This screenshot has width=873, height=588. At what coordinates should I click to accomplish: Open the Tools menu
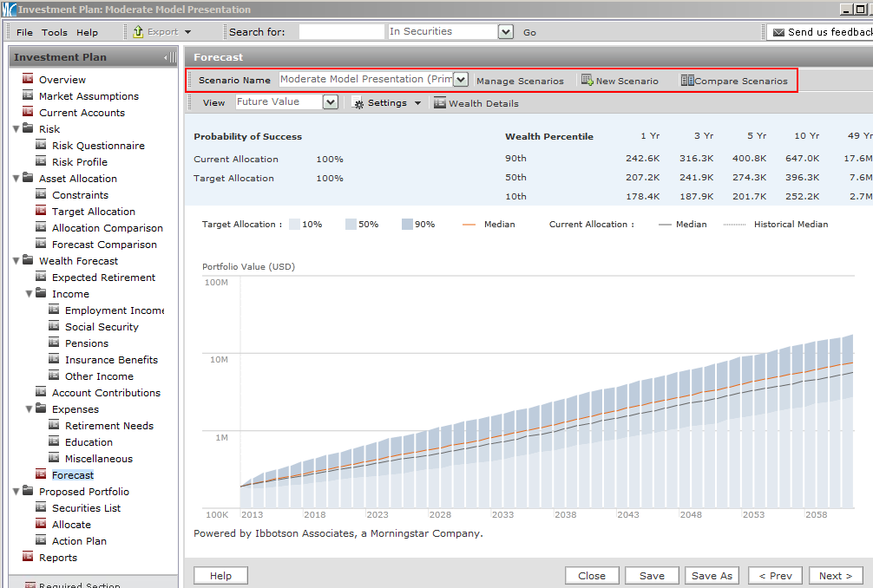coord(54,32)
